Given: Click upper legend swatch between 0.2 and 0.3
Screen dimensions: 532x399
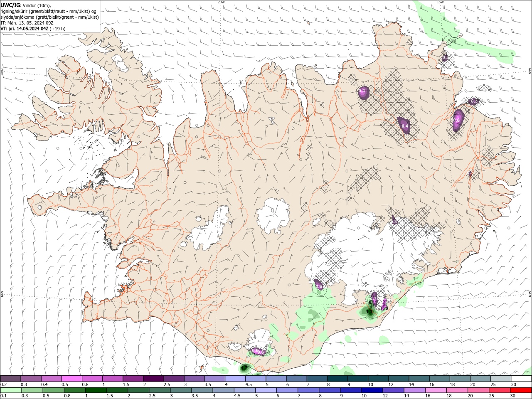Looking at the screenshot, I should (10, 379).
